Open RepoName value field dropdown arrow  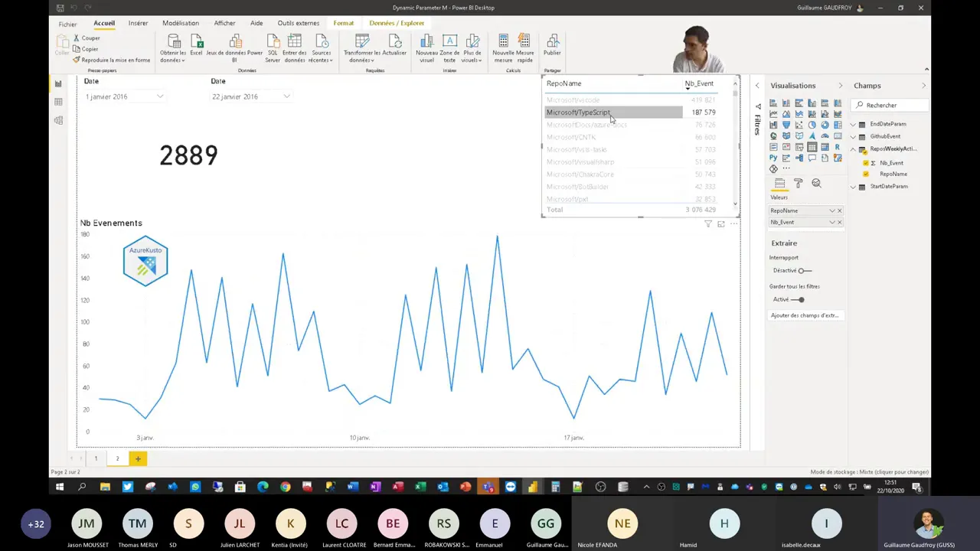831,210
